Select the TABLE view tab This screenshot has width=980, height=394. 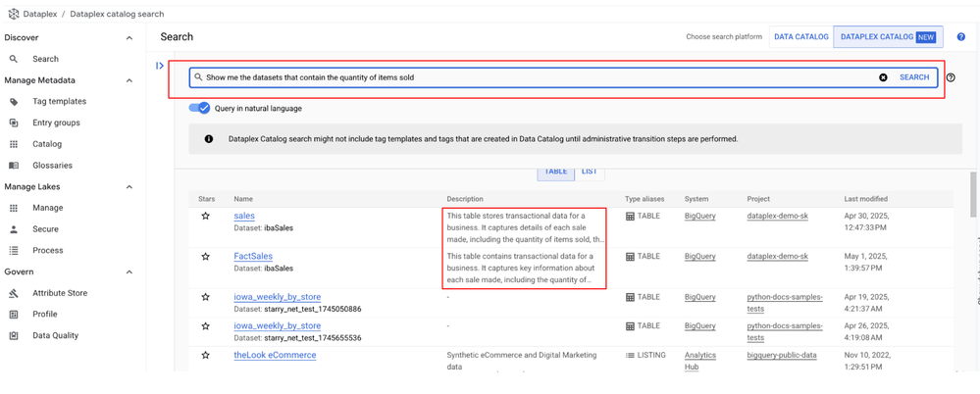555,172
